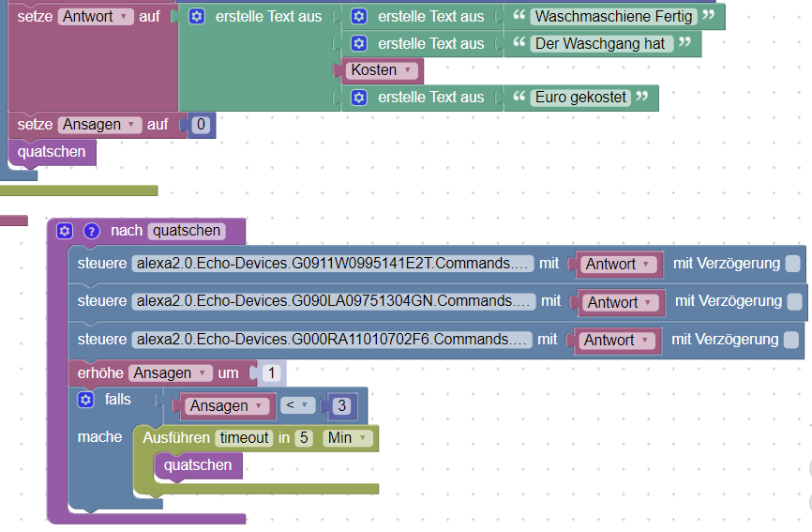Open 'Ansagen' dropdown in the falls condition

click(227, 405)
